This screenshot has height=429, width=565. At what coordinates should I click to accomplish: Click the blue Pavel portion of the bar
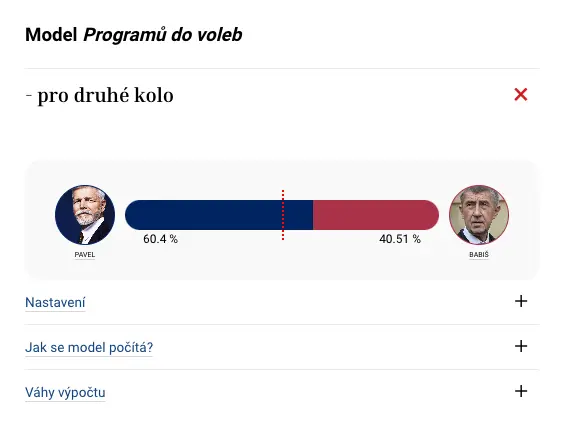point(219,215)
